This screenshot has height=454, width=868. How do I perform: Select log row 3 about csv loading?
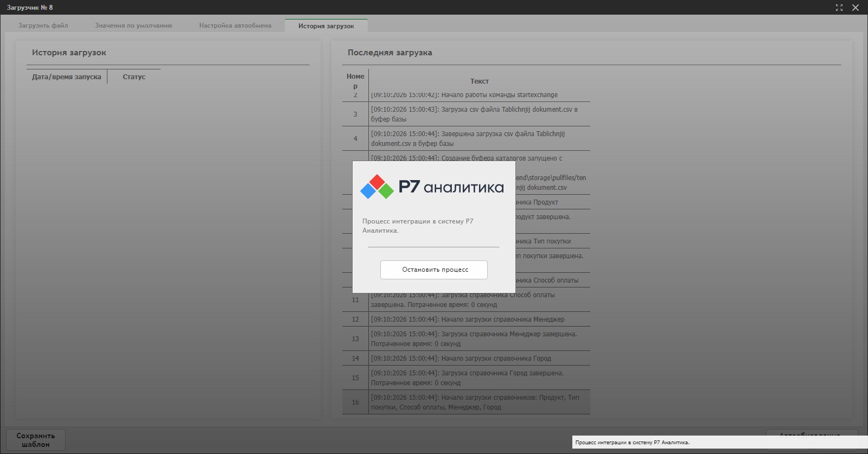[x=466, y=114]
